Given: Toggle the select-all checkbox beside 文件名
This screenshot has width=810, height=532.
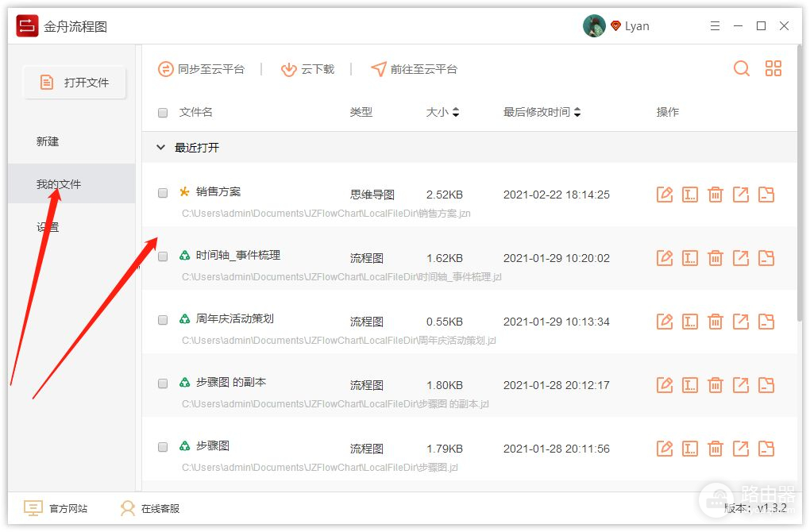Looking at the screenshot, I should coord(163,113).
